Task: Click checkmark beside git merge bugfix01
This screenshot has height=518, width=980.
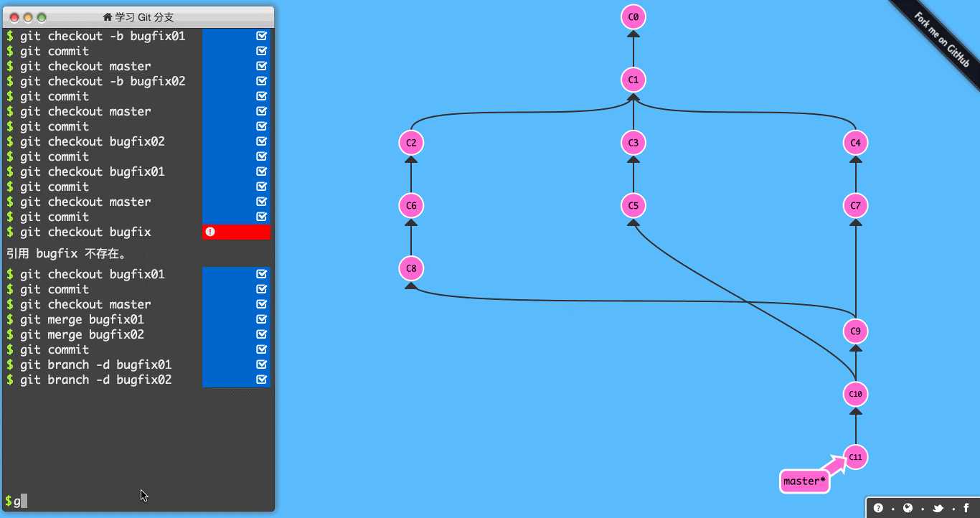Action: [261, 319]
